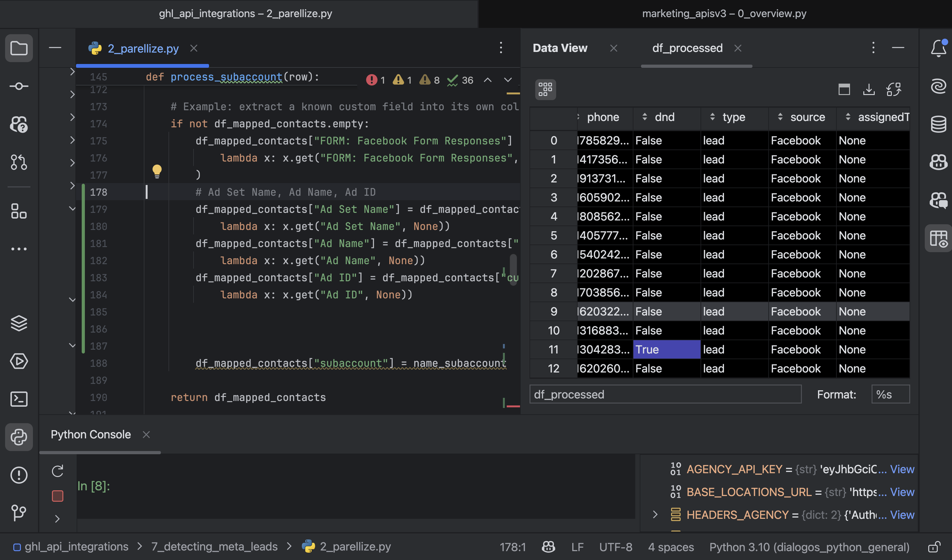Collapse code fold at line 179
The width and height of the screenshot is (952, 560).
pos(72,209)
